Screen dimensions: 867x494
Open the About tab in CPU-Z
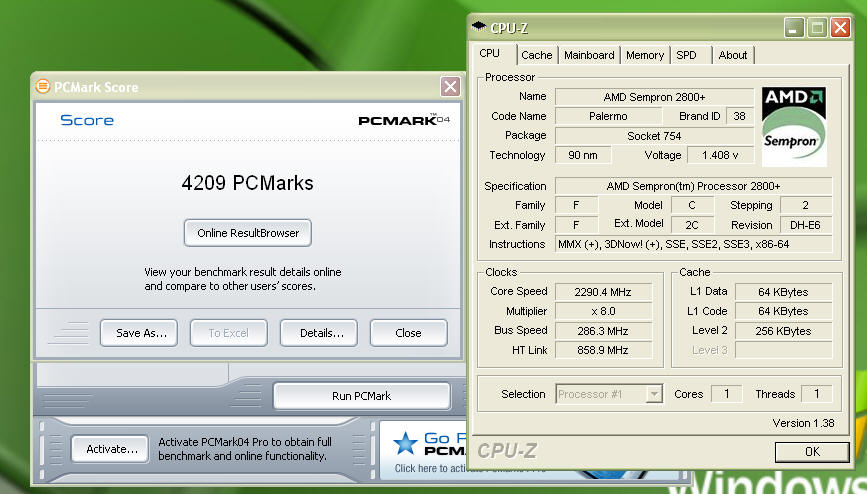pyautogui.click(x=733, y=55)
